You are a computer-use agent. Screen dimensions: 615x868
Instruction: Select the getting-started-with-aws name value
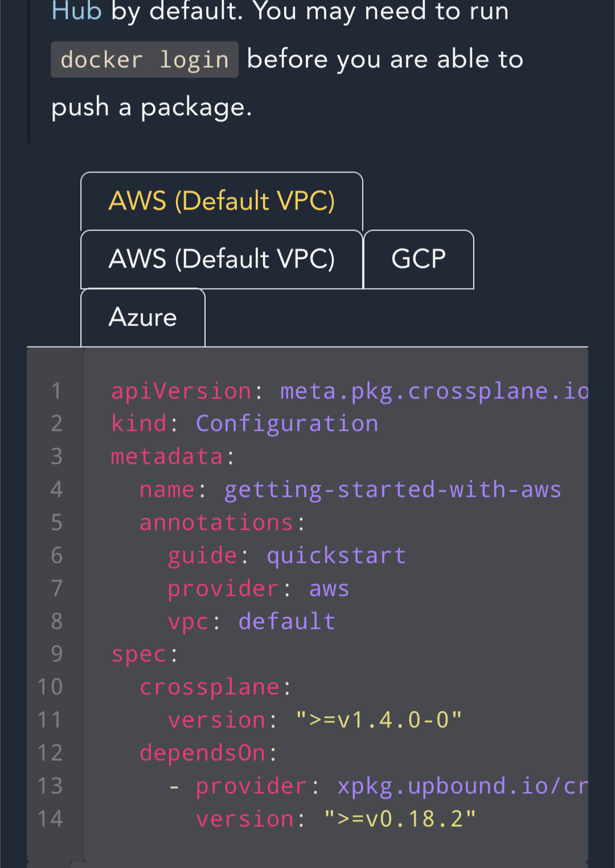392,489
